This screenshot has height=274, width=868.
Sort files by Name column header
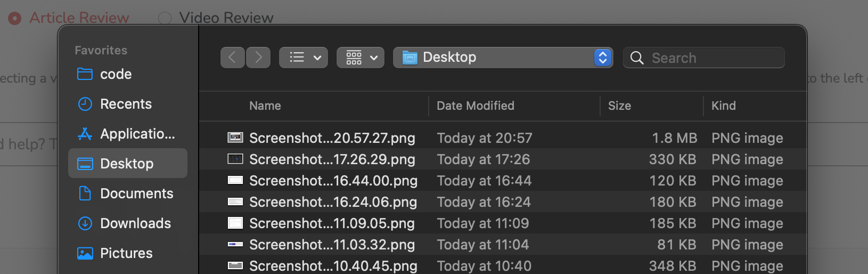pos(265,106)
